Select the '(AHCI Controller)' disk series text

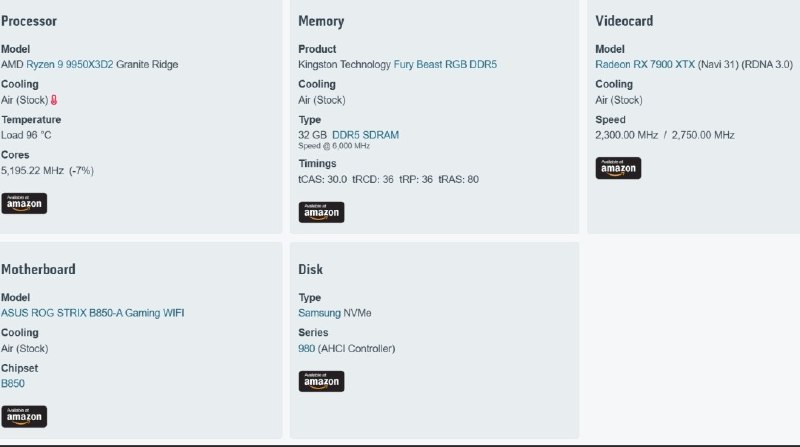coord(356,349)
